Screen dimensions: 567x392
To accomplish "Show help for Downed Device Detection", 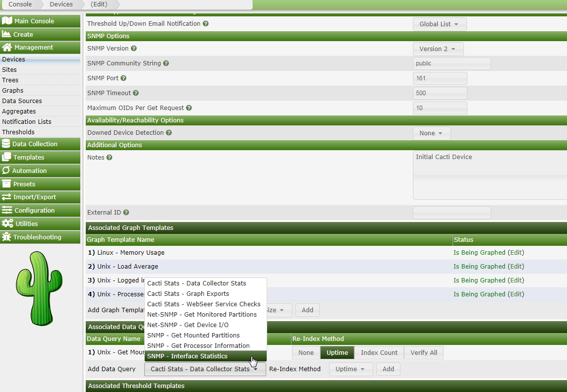I will tap(169, 133).
